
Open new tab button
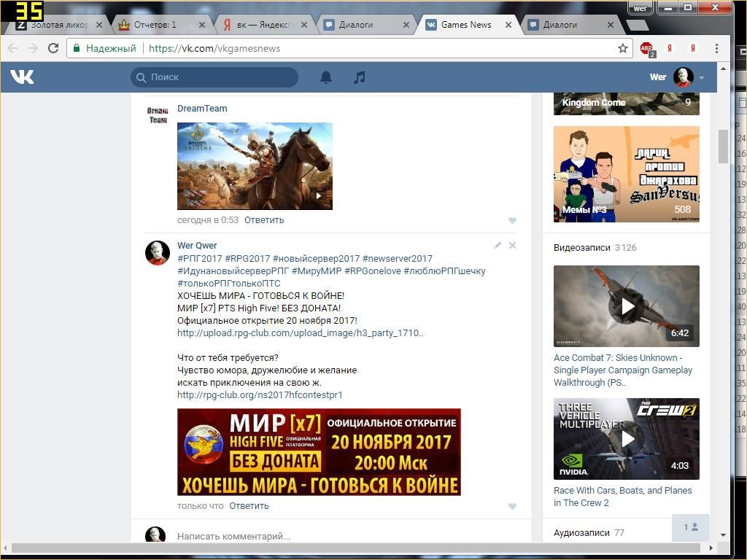(x=636, y=25)
